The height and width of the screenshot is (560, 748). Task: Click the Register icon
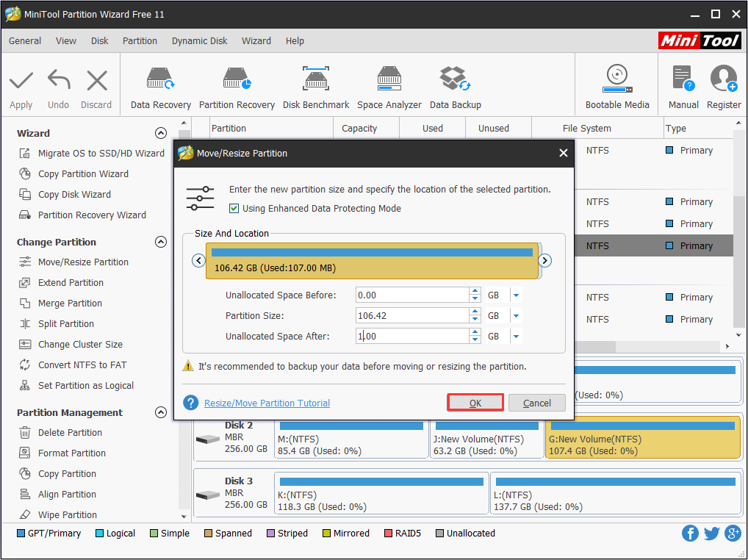[x=724, y=78]
